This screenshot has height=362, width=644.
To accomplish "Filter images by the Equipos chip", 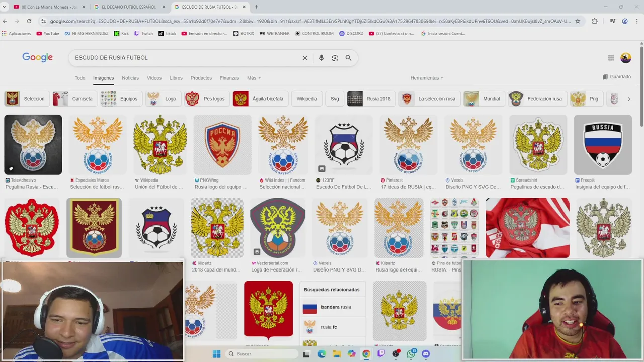I will [x=121, y=99].
